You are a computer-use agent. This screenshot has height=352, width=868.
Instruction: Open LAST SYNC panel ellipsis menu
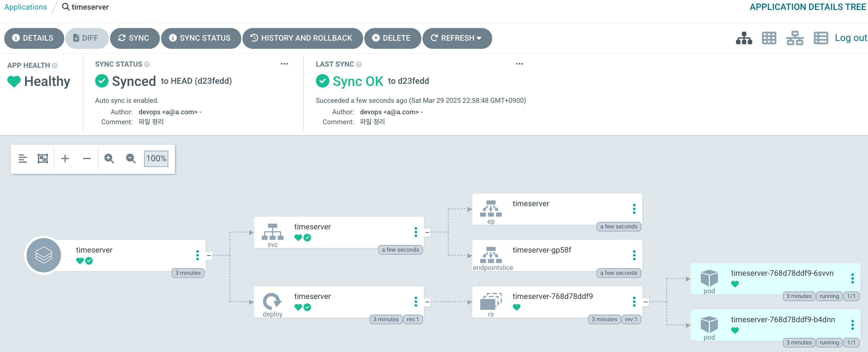[x=519, y=64]
